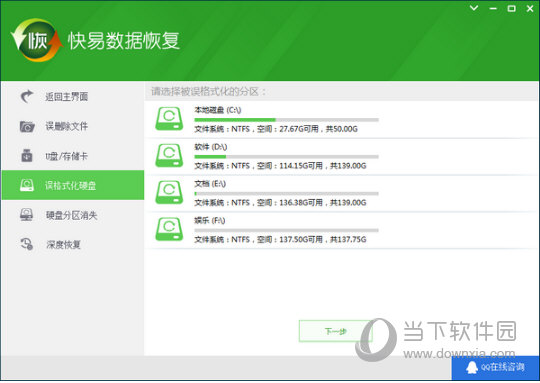The image size is (540, 383).
Task: Click the 硬盘分区消失 drive icon
Action: [27, 215]
